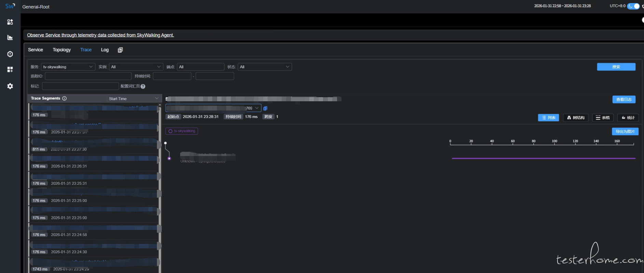Viewport: 644px width, 273px height.
Task: Open the settings gear icon
Action: (x=10, y=86)
